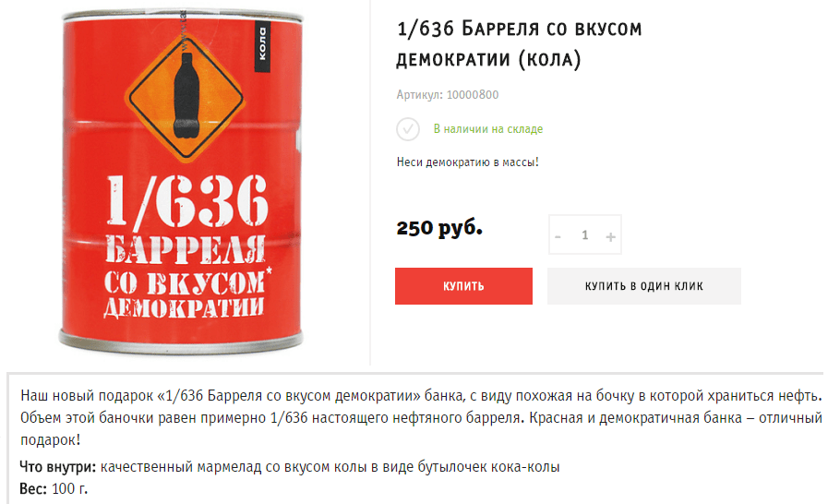Decrease quantity with the minus stepper
The width and height of the screenshot is (828, 504).
coord(558,236)
